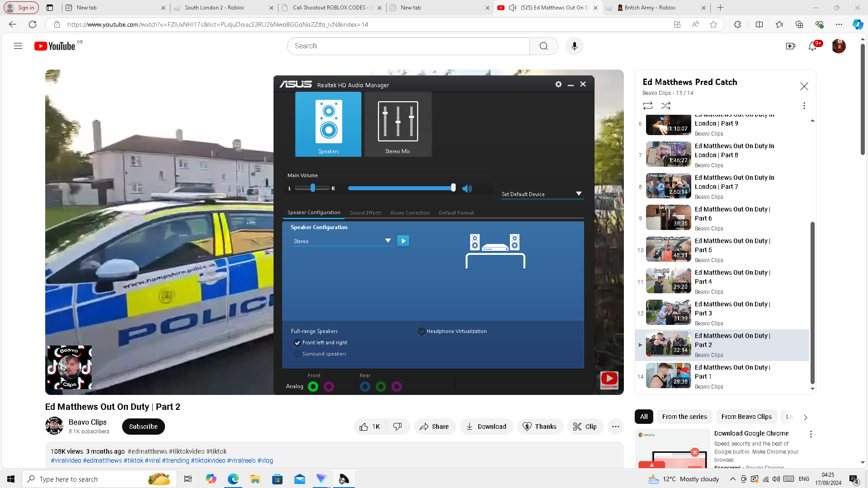Adjust the L/R balance slider
Screen dimensions: 868x488
coord(312,188)
